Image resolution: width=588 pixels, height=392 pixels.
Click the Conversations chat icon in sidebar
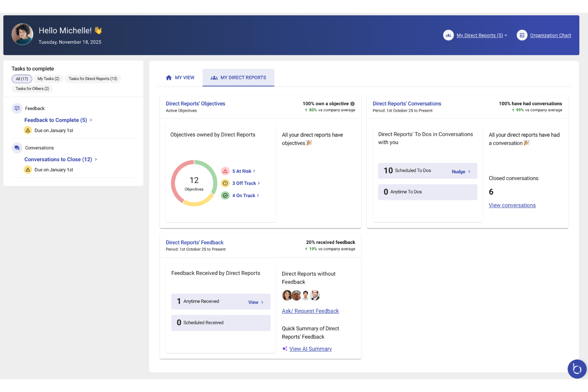click(17, 147)
